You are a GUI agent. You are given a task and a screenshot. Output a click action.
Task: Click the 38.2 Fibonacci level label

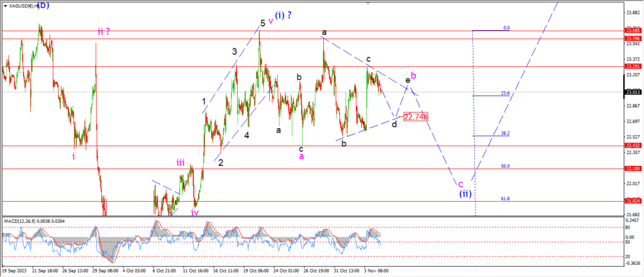click(506, 133)
